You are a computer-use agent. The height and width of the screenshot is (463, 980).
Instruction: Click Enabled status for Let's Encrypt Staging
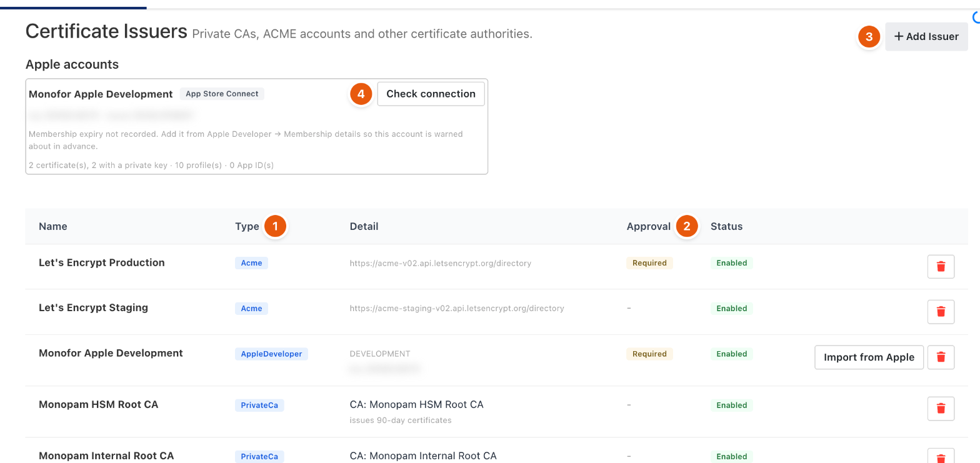tap(732, 308)
